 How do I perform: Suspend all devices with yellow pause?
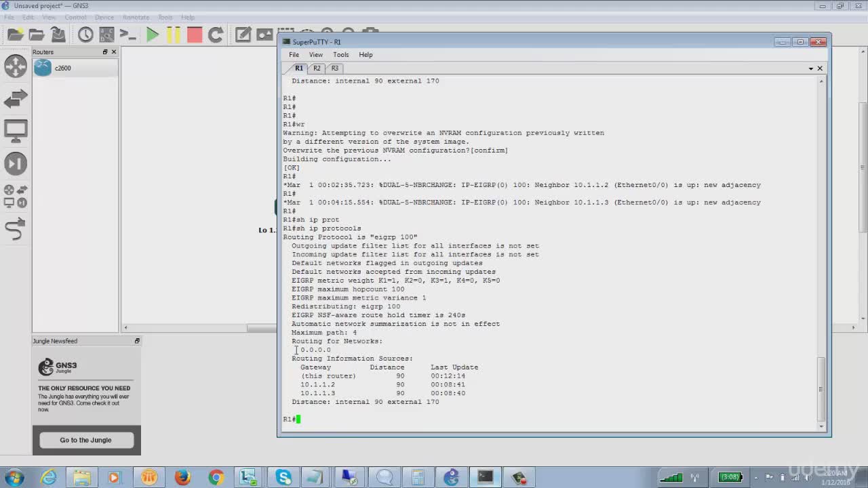pos(174,35)
